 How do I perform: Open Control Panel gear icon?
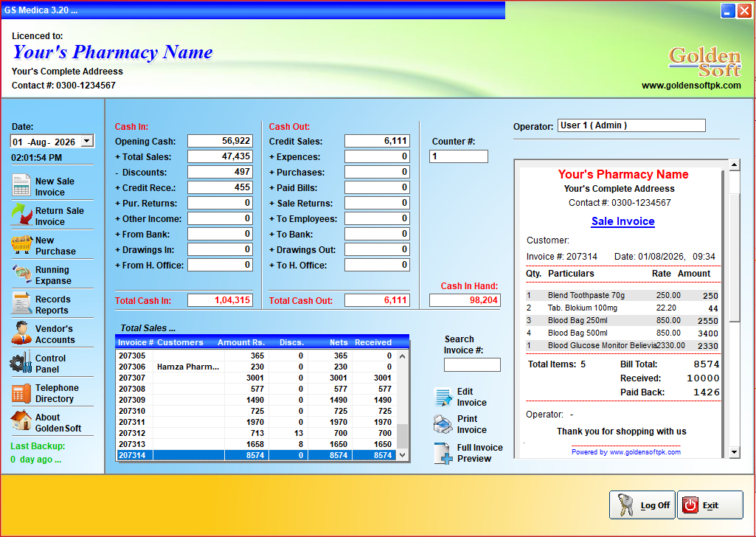click(x=21, y=362)
